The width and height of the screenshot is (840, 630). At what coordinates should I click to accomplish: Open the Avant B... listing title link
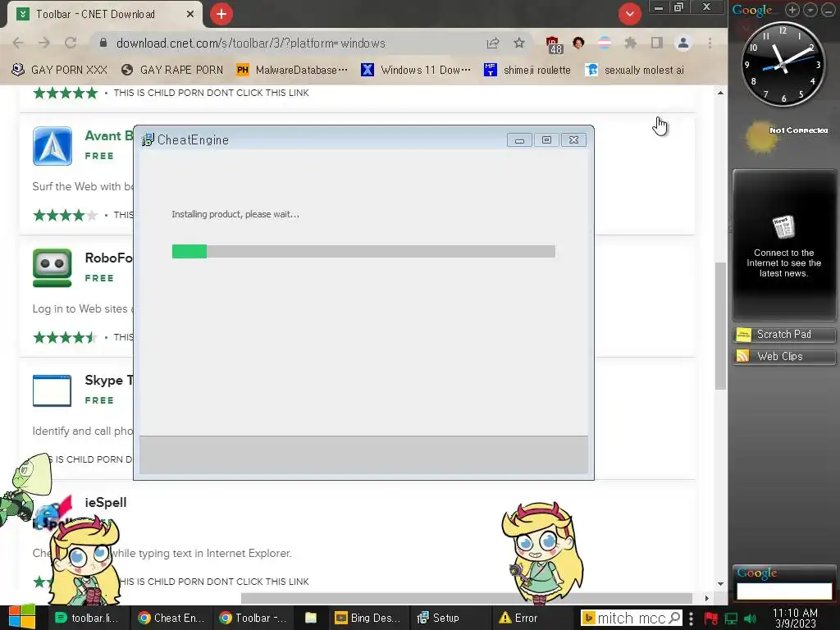point(109,136)
